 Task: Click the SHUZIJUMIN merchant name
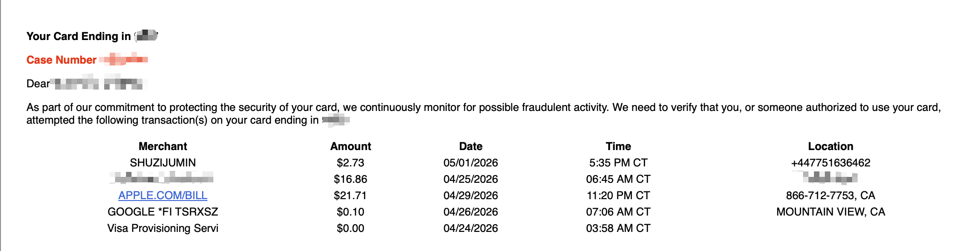163,163
